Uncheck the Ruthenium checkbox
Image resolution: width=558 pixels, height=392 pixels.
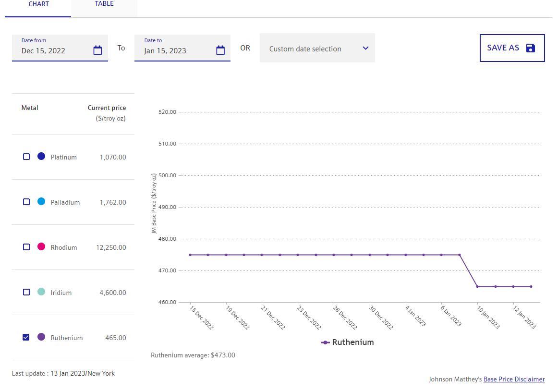click(26, 337)
